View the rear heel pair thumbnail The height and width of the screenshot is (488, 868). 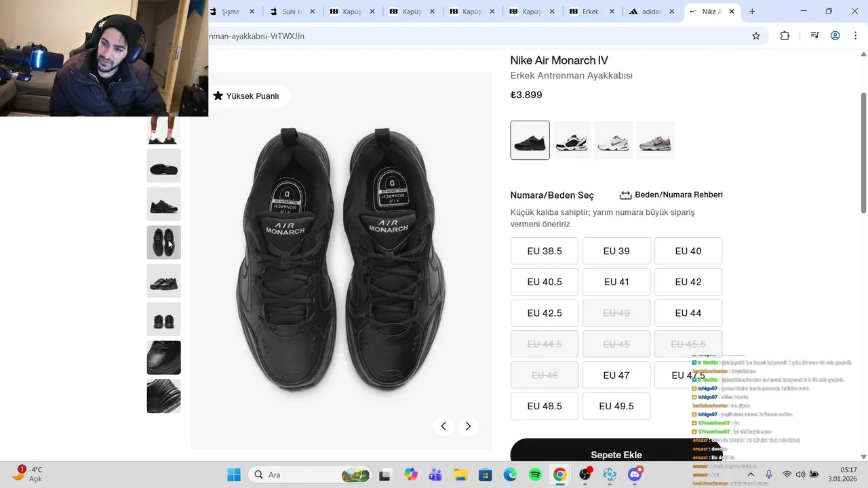[163, 319]
